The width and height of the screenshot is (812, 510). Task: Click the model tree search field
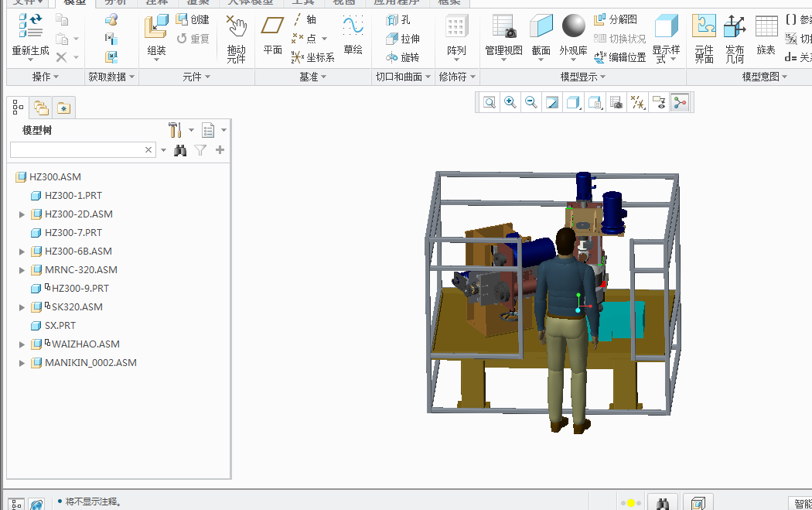[x=83, y=150]
